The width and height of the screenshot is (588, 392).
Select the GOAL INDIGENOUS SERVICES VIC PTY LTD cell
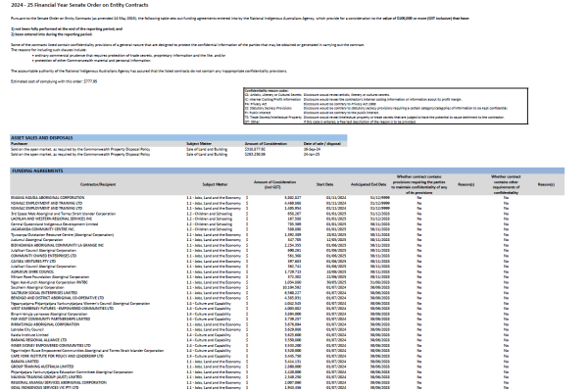pos(47,387)
